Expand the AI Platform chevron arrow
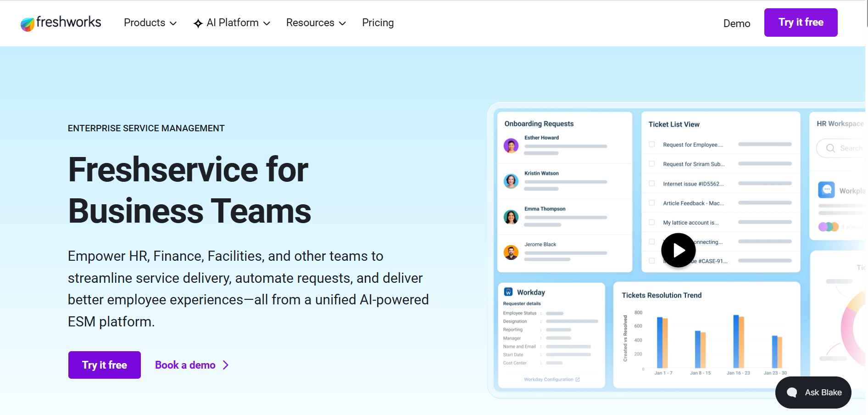Image resolution: width=868 pixels, height=415 pixels. [267, 23]
